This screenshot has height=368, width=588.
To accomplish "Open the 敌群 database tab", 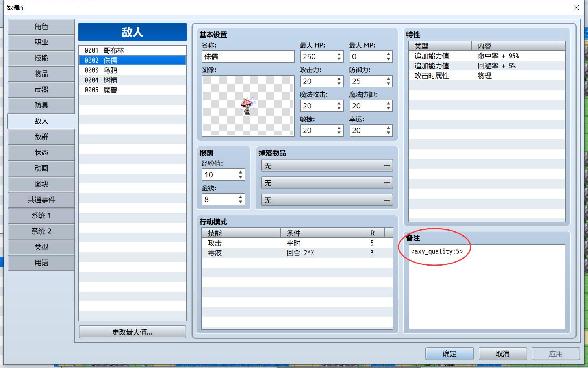I will 41,137.
